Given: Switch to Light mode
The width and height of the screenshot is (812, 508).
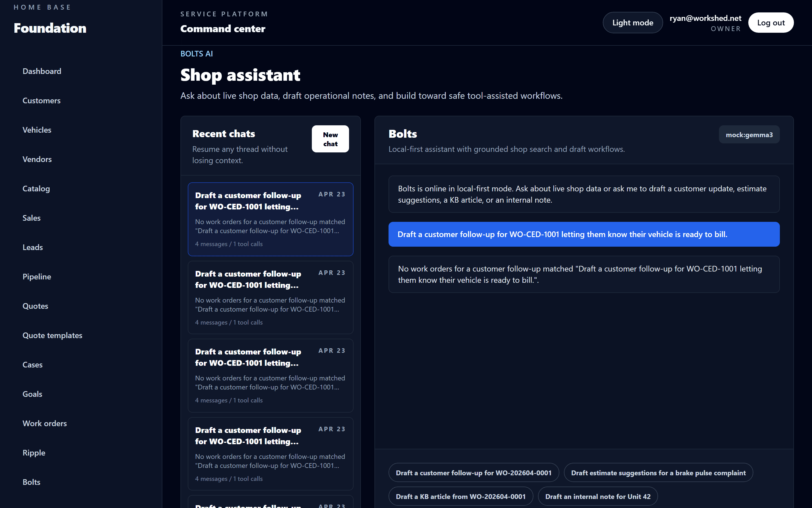Looking at the screenshot, I should point(632,23).
